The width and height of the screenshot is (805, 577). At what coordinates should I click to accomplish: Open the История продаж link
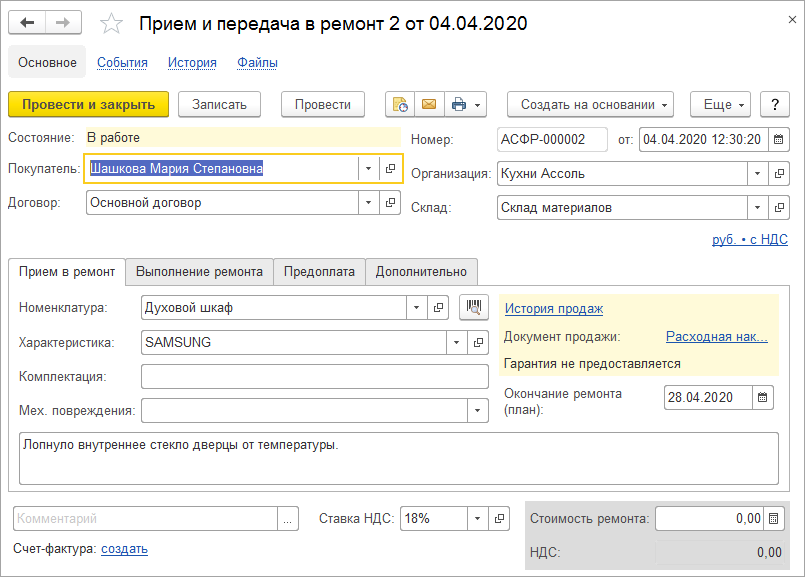pos(553,309)
